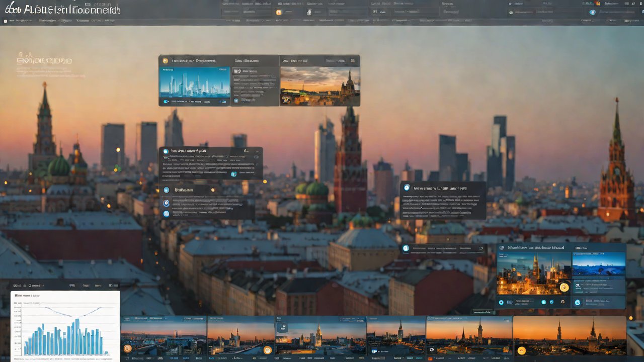Expand the small box at right of top panel header
The height and width of the screenshot is (362, 644).
(x=353, y=61)
